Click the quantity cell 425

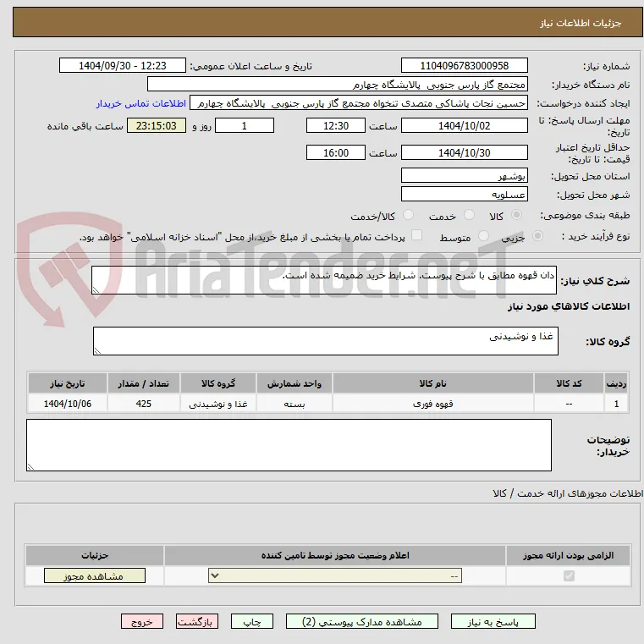click(x=143, y=404)
